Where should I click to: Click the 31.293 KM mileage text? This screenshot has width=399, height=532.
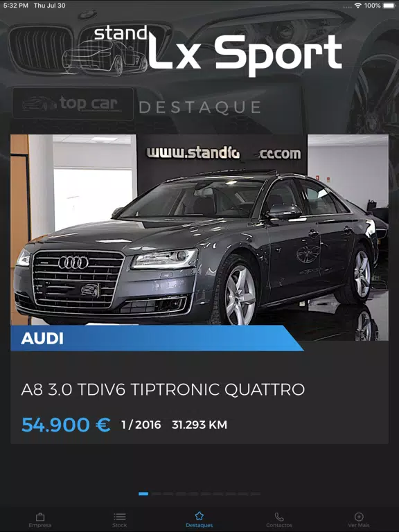[199, 425]
